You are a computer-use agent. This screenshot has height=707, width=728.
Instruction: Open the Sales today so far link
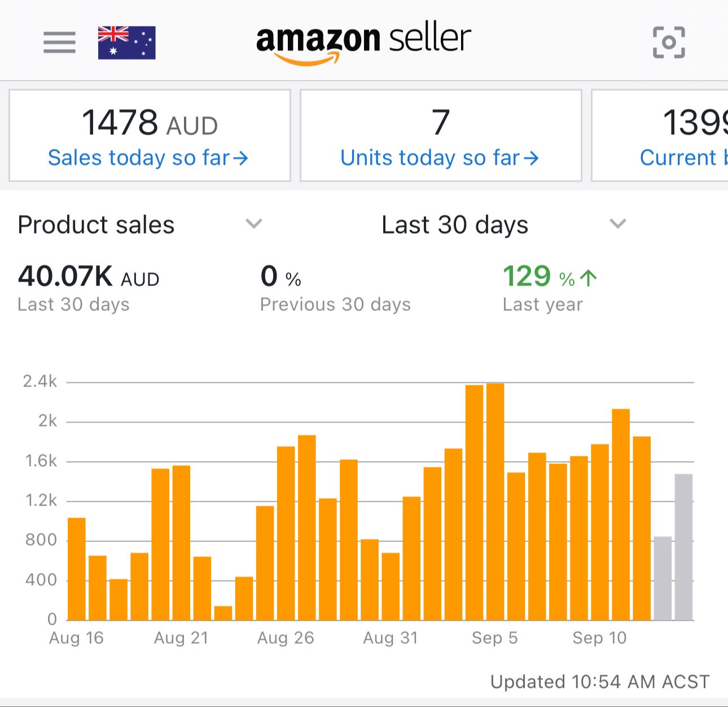(x=148, y=158)
